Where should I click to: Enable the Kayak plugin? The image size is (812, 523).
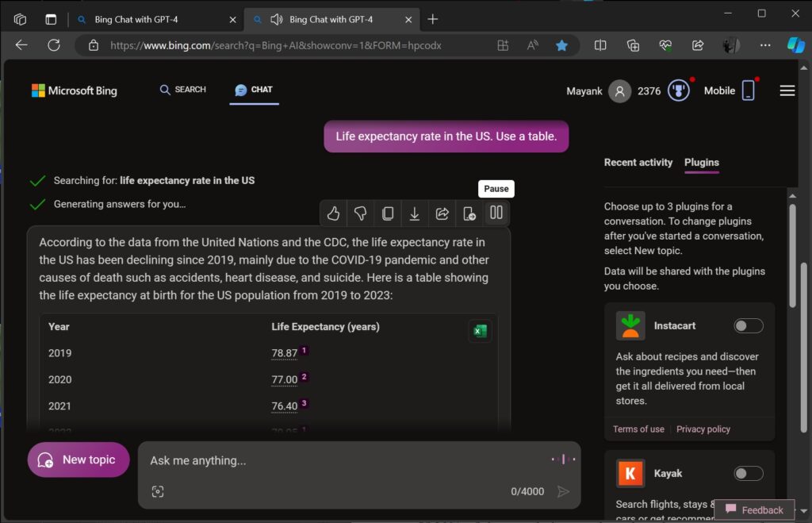tap(746, 473)
